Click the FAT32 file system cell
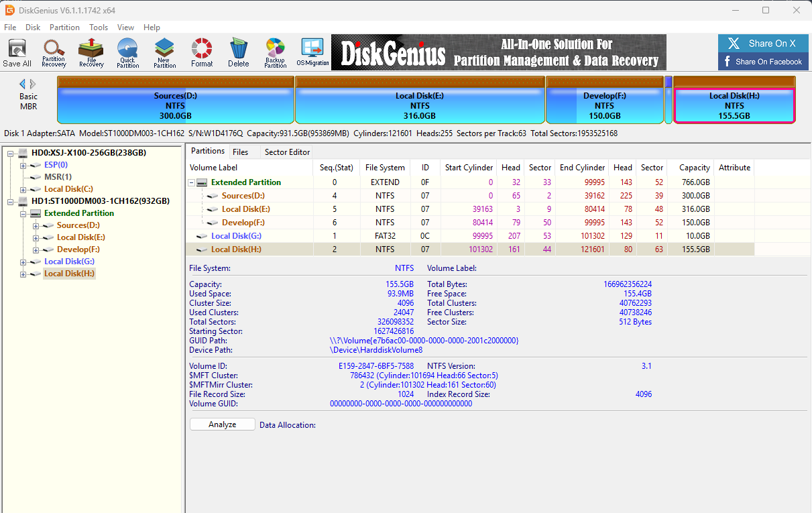812x513 pixels. [x=385, y=236]
